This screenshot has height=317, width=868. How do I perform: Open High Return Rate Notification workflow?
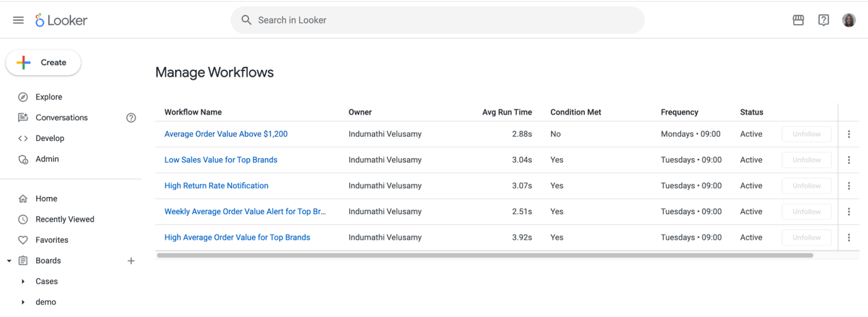pos(216,186)
